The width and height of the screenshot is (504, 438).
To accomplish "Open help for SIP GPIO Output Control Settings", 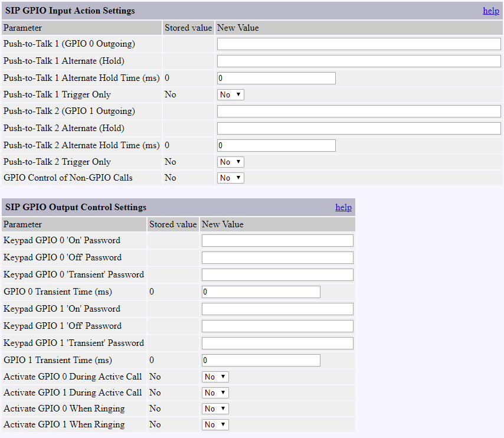I will tap(343, 207).
